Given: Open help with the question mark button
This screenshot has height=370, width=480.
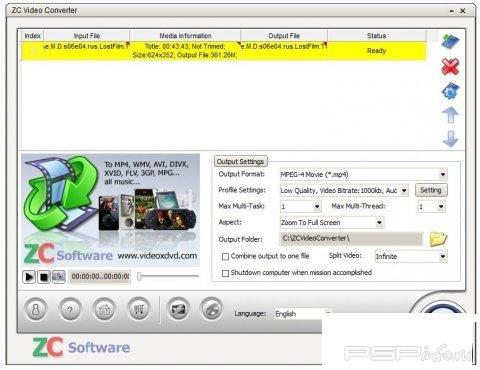Looking at the screenshot, I should (x=70, y=310).
